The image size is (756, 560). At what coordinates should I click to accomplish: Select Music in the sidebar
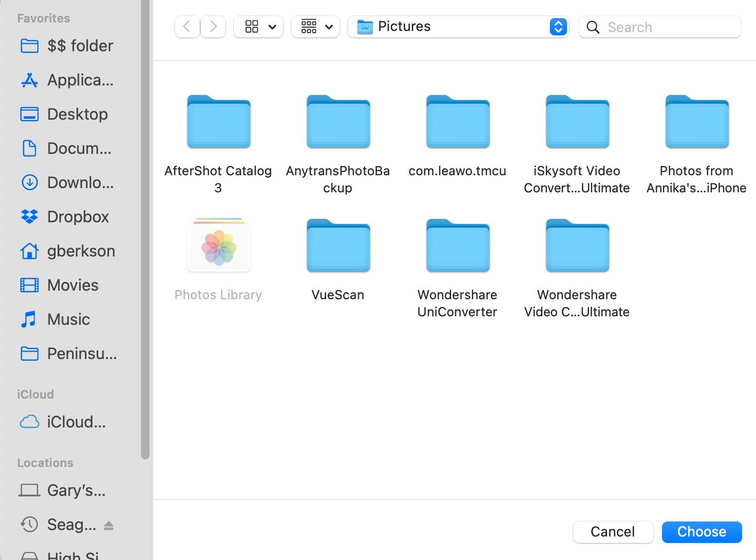coord(55,320)
